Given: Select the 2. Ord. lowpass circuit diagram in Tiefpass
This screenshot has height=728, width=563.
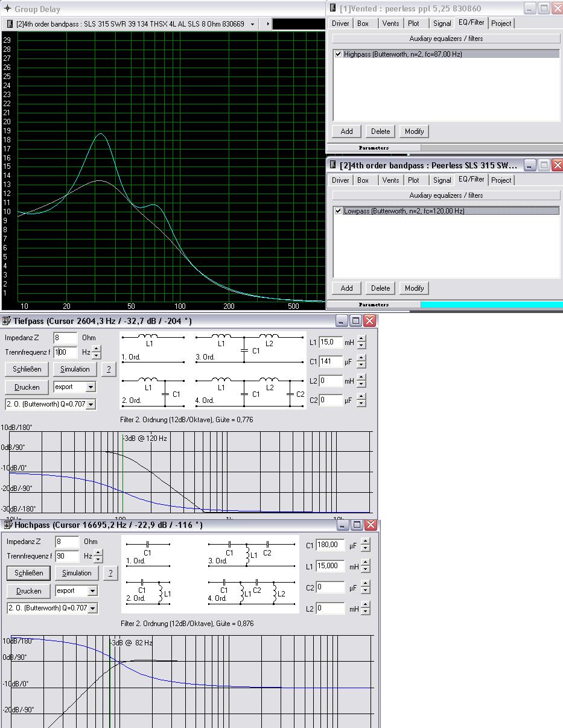Looking at the screenshot, I should [x=153, y=391].
